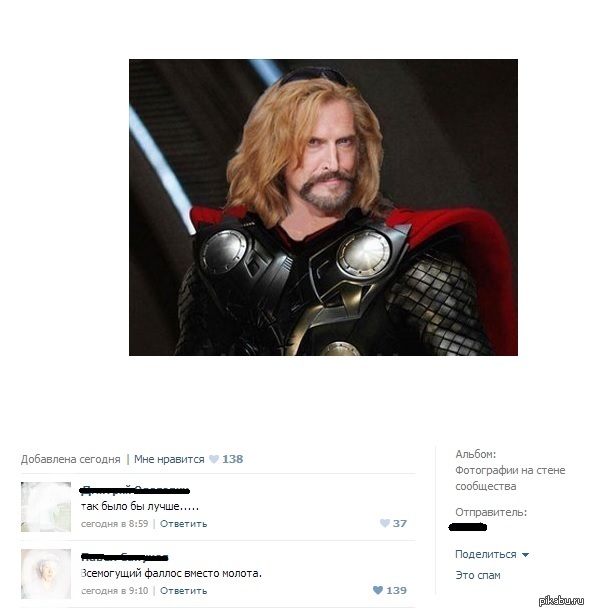
Task: Click the 138 likes counter
Action: (x=233, y=459)
